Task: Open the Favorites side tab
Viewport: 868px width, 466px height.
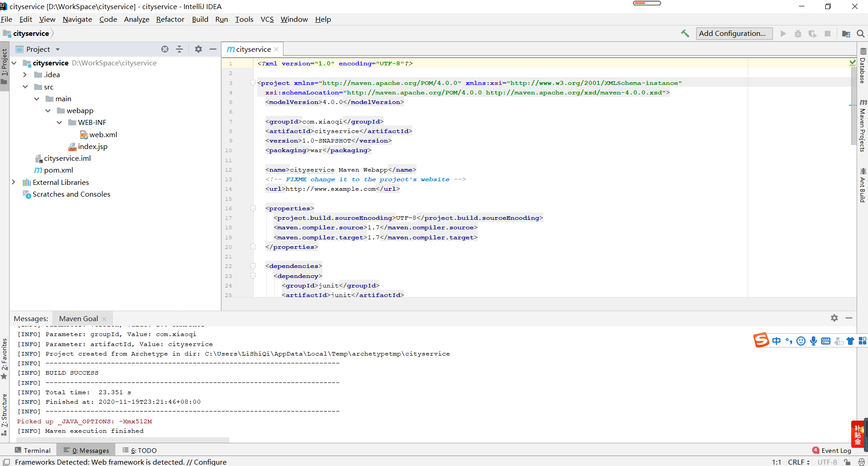Action: pos(4,359)
